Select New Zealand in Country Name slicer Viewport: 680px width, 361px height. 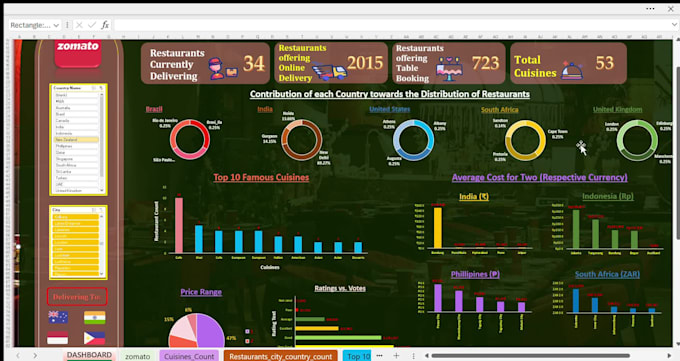(76, 140)
